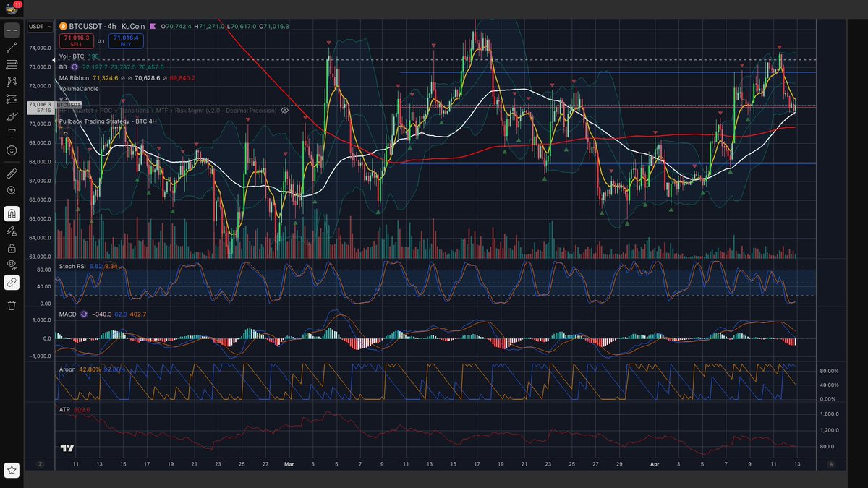868x488 pixels.
Task: Open the Fibonacci retracement tools
Action: 12,64
